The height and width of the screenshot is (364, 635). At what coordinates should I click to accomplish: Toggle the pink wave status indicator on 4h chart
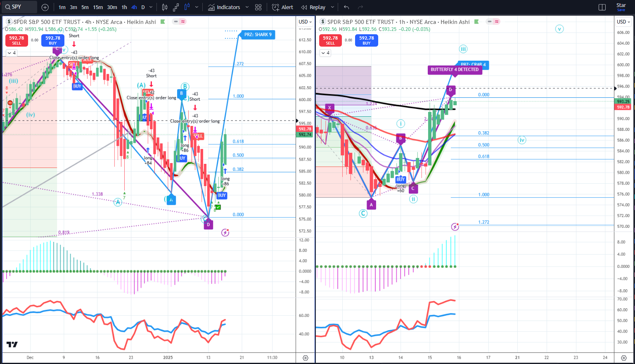(183, 21)
